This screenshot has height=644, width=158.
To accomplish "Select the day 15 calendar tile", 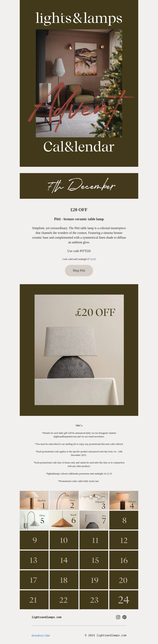I will 94,560.
